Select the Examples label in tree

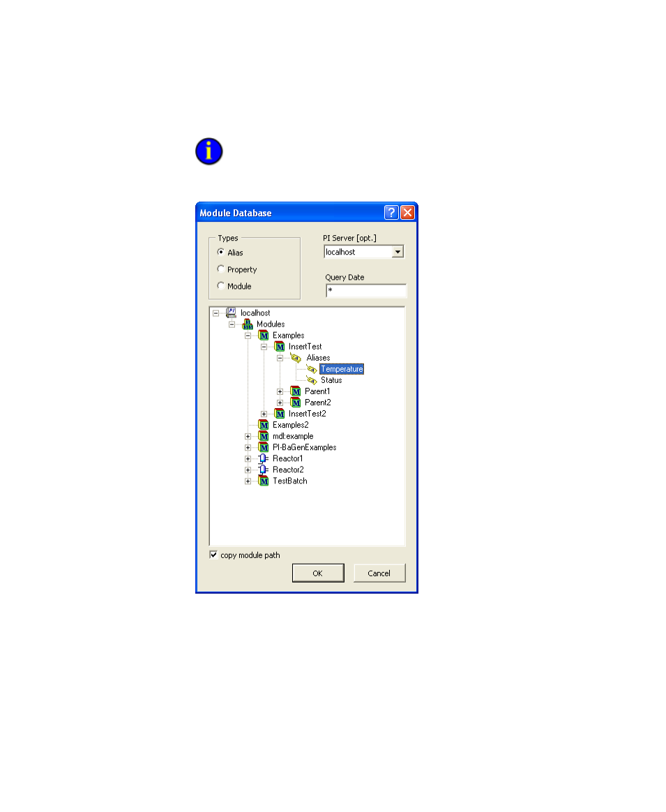(289, 336)
